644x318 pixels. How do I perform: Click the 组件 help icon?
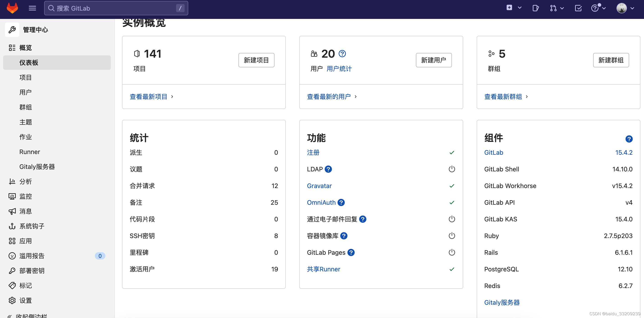tap(629, 139)
